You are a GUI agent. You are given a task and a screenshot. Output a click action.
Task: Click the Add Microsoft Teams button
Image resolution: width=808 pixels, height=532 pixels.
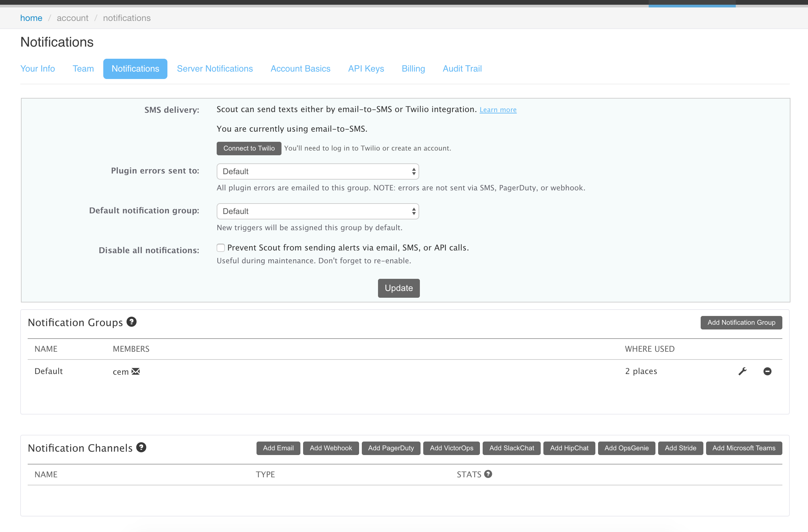[x=744, y=448]
